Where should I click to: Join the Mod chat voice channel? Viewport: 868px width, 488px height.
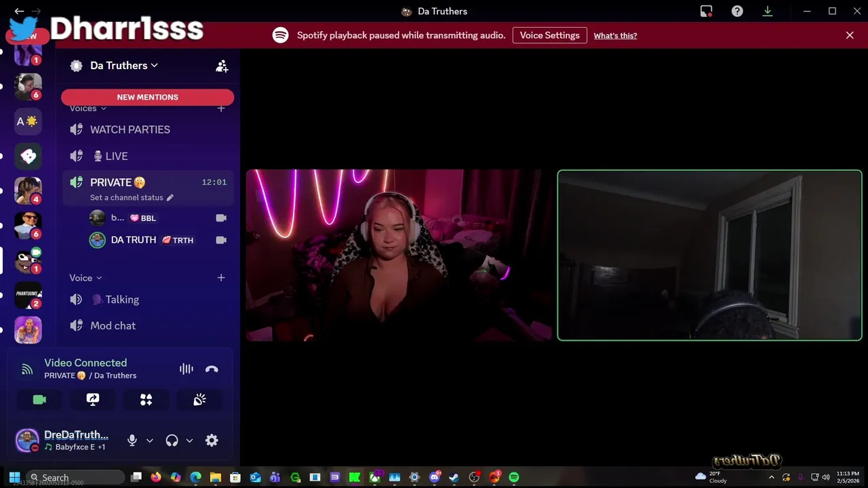[148, 326]
